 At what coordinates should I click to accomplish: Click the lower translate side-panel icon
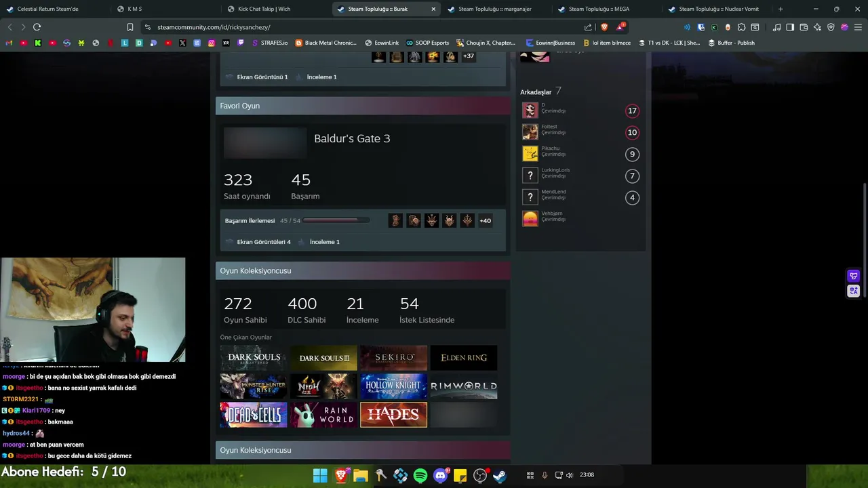(x=854, y=291)
